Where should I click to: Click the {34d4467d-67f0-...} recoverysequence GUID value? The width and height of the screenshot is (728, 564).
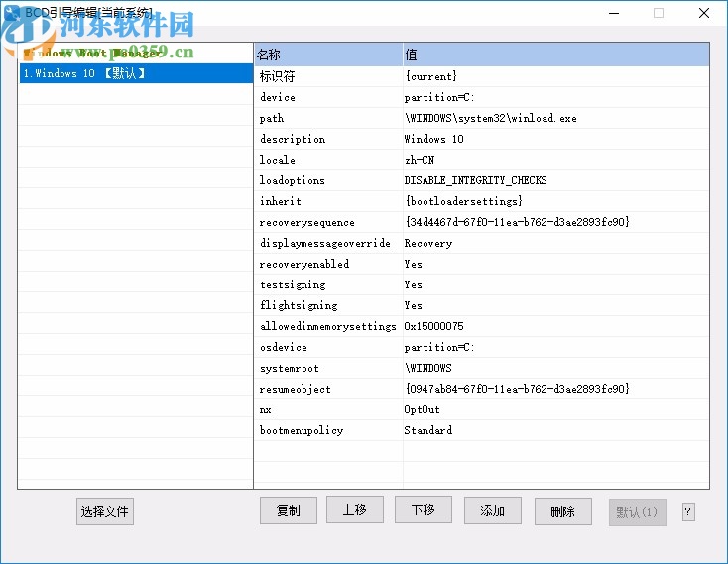[517, 222]
